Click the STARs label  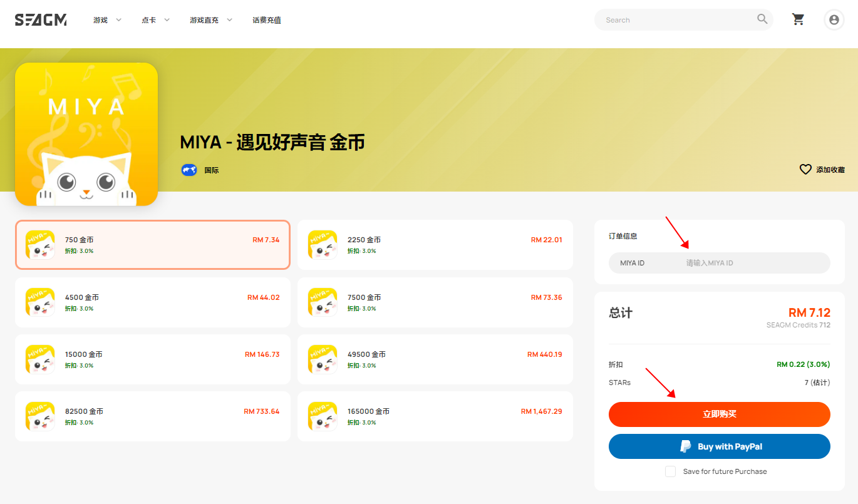620,383
